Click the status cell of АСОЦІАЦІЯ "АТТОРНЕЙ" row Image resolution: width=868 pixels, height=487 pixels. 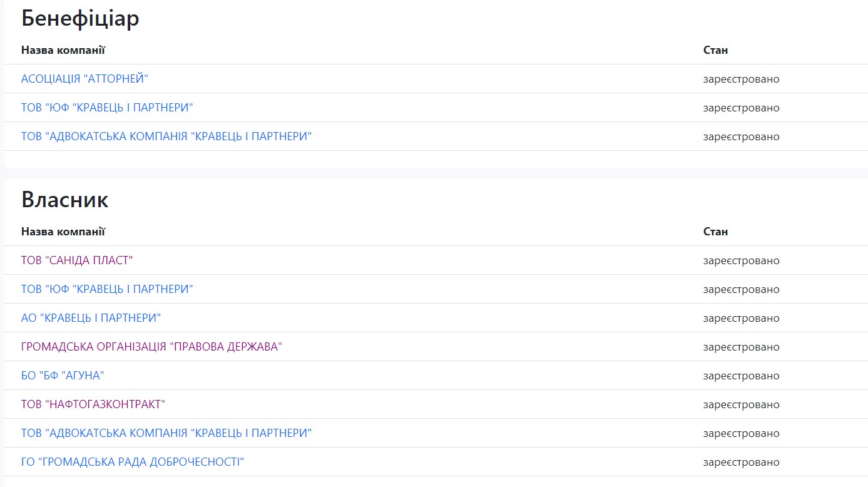coord(741,79)
